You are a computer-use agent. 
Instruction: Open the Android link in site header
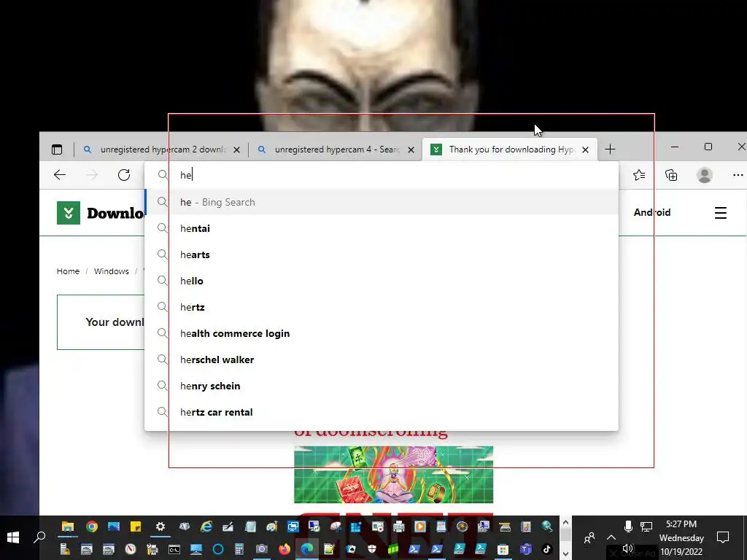(x=651, y=212)
